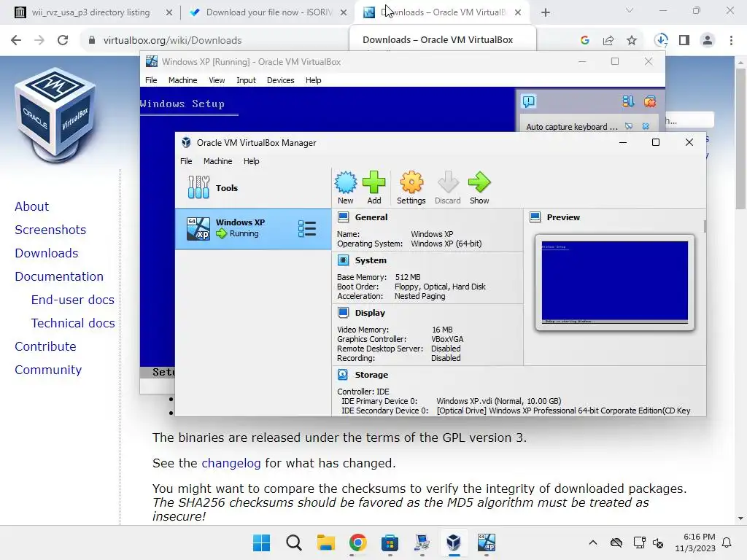Click the New machine toolbar icon
This screenshot has width=747, height=560.
(x=345, y=188)
